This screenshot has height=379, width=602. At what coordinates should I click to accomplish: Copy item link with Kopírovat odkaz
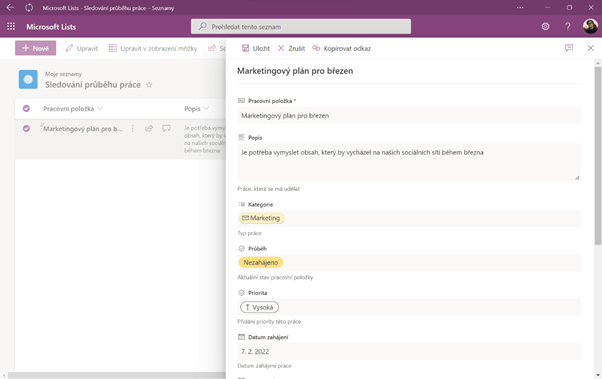click(x=341, y=48)
